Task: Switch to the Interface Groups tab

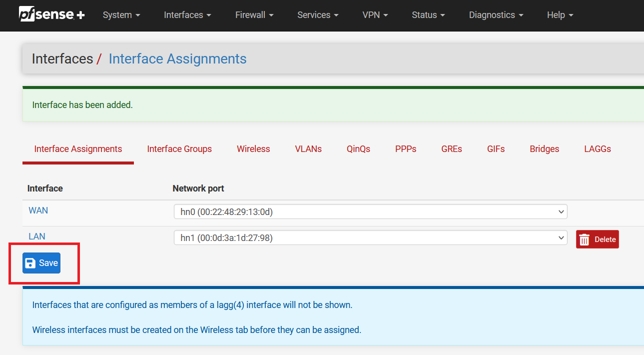Action: click(179, 149)
